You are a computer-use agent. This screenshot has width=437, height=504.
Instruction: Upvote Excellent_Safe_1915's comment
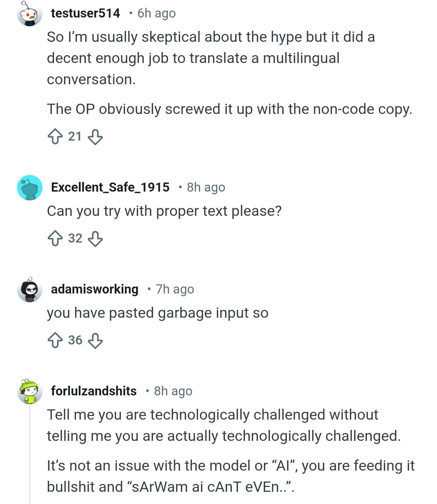55,239
